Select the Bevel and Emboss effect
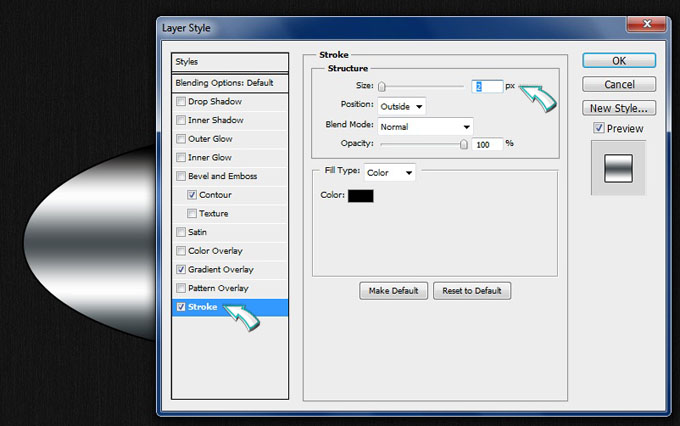680x426 pixels. tap(222, 176)
